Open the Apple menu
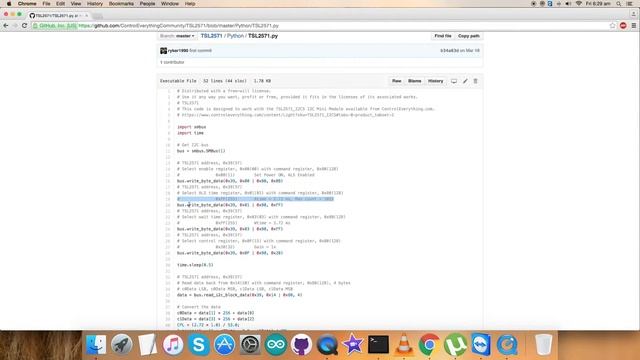This screenshot has width=640, height=360. coord(8,4)
